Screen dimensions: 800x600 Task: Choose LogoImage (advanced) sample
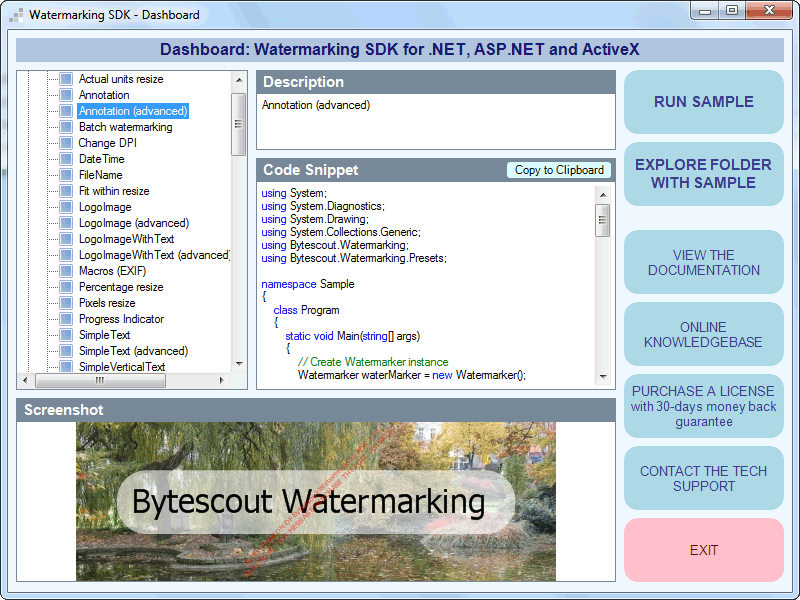click(x=134, y=223)
